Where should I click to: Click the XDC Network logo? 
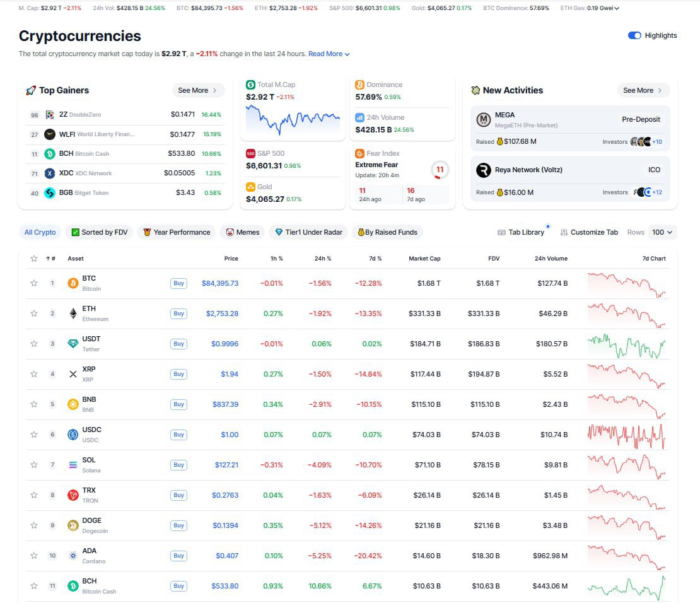tap(50, 173)
